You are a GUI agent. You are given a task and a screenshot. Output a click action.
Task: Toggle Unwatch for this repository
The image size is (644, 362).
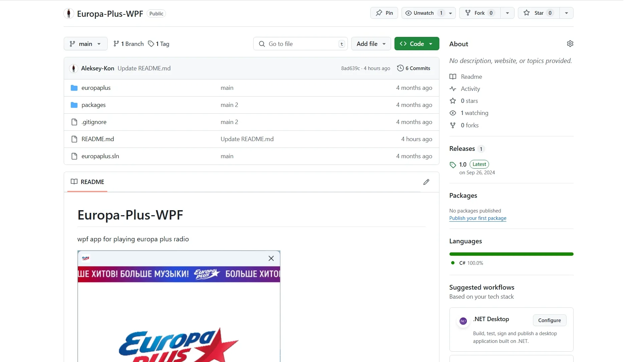tap(423, 13)
